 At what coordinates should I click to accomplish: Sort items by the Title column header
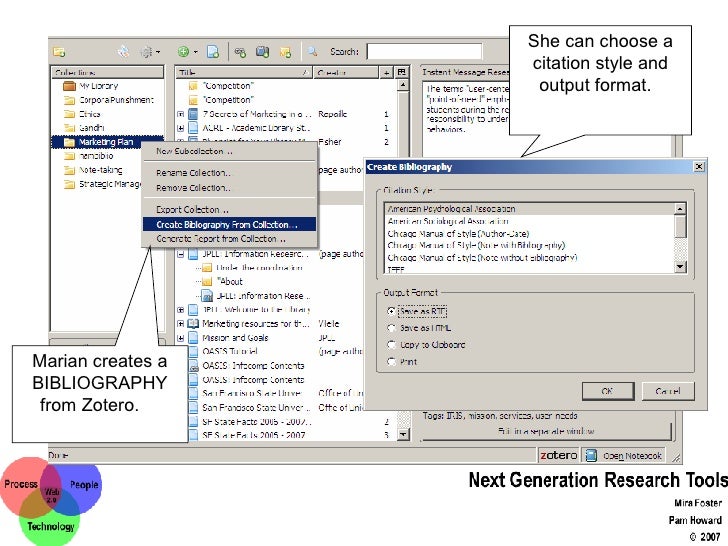tap(243, 72)
